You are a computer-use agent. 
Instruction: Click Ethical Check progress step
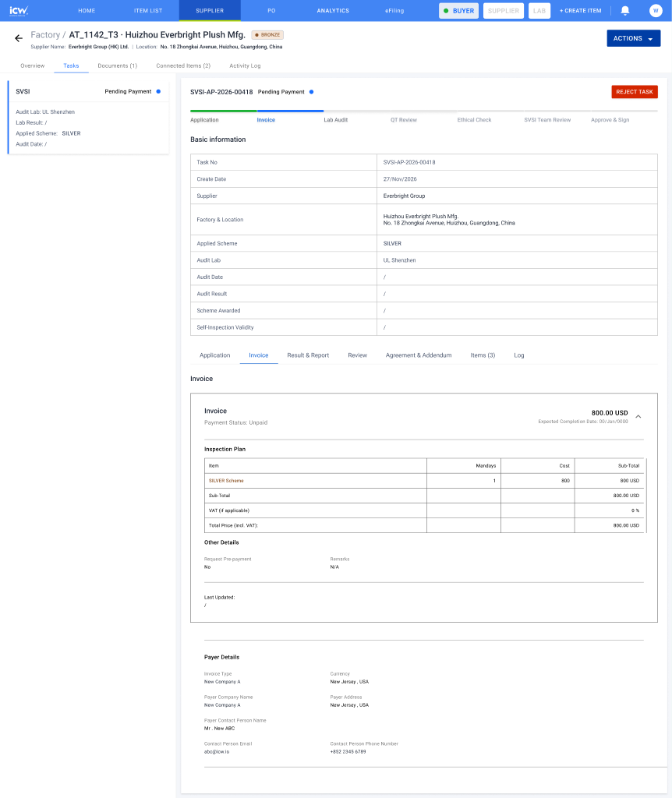pyautogui.click(x=475, y=119)
